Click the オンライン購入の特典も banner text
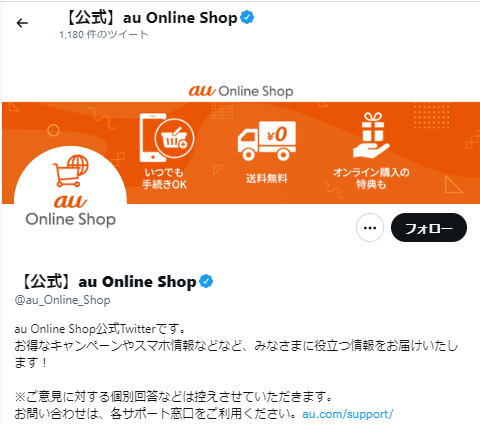Viewport: 480px width, 424px height. pos(371,178)
